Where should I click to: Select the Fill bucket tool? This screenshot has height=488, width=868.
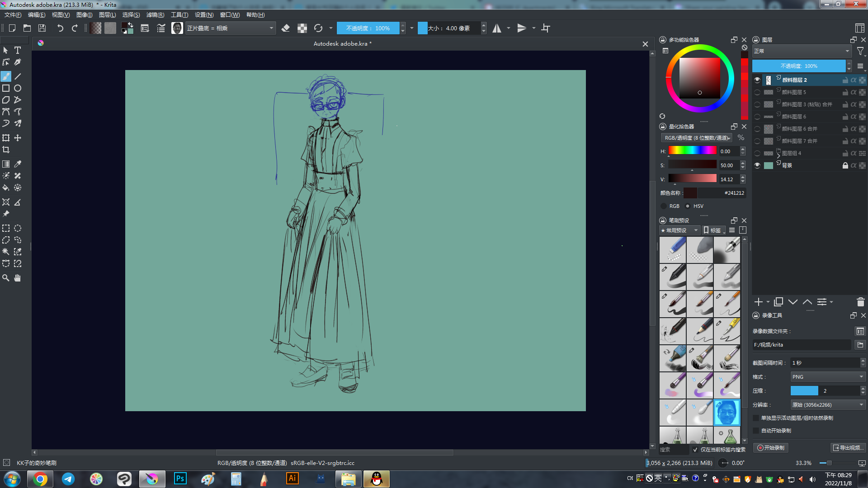coord(6,188)
